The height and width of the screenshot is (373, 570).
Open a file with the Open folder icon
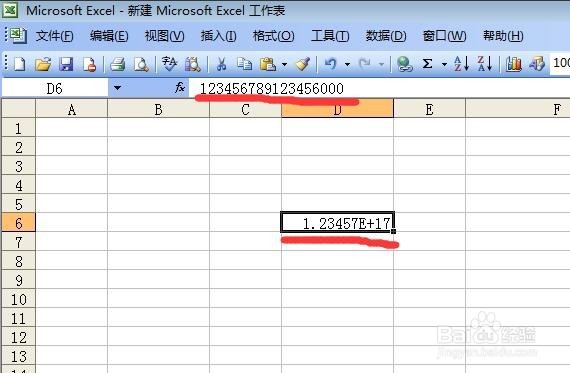click(x=43, y=64)
